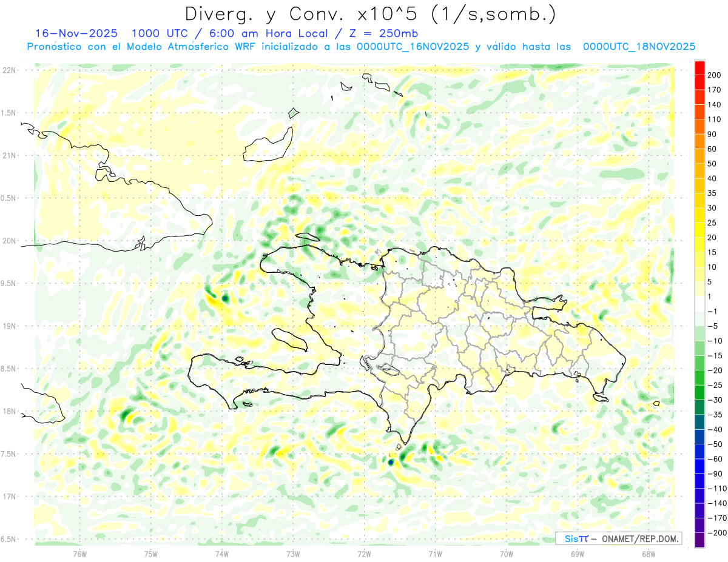The image size is (728, 562).
Task: Click the '0000UTC_16NOV2025' initialization time
Action: pos(413,47)
